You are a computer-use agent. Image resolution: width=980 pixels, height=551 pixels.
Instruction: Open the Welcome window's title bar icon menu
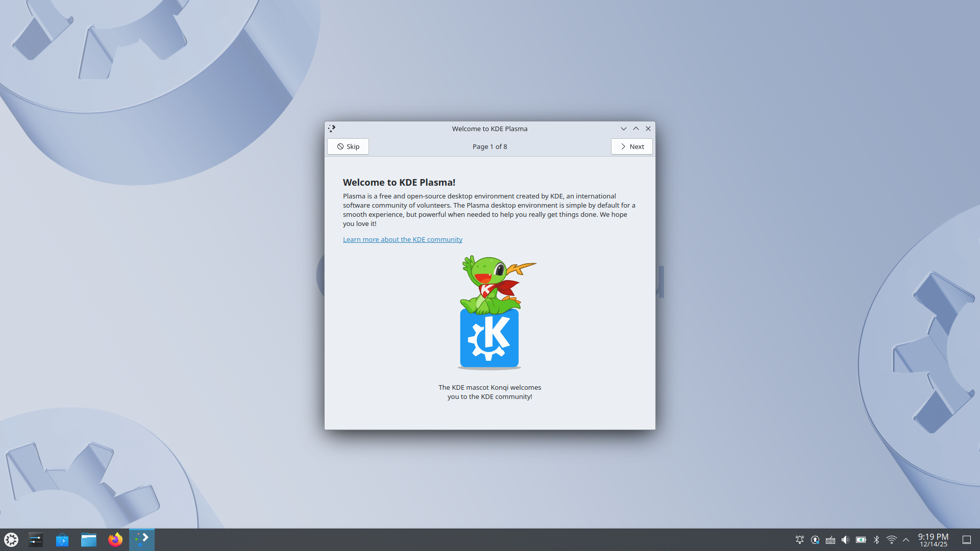pyautogui.click(x=332, y=129)
